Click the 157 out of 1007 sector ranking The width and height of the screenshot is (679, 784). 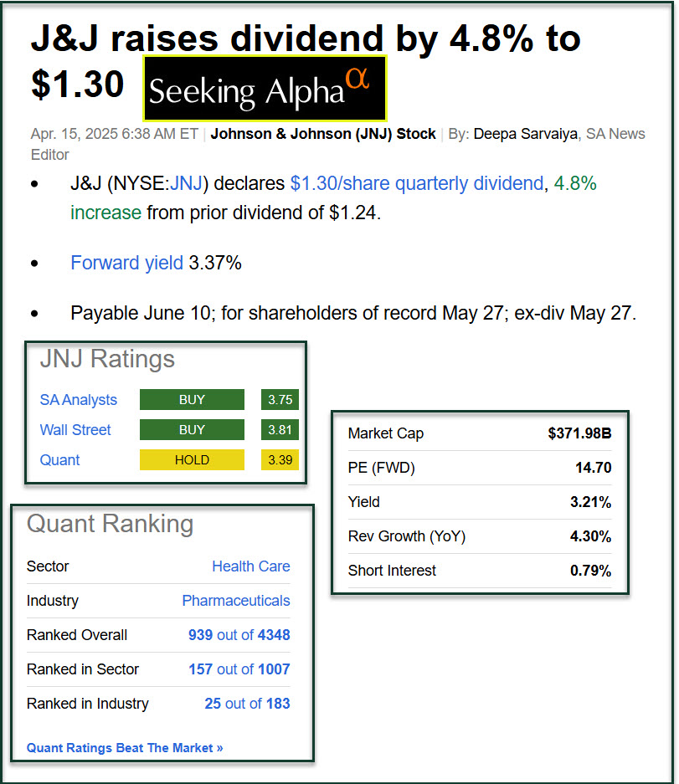coord(239,669)
